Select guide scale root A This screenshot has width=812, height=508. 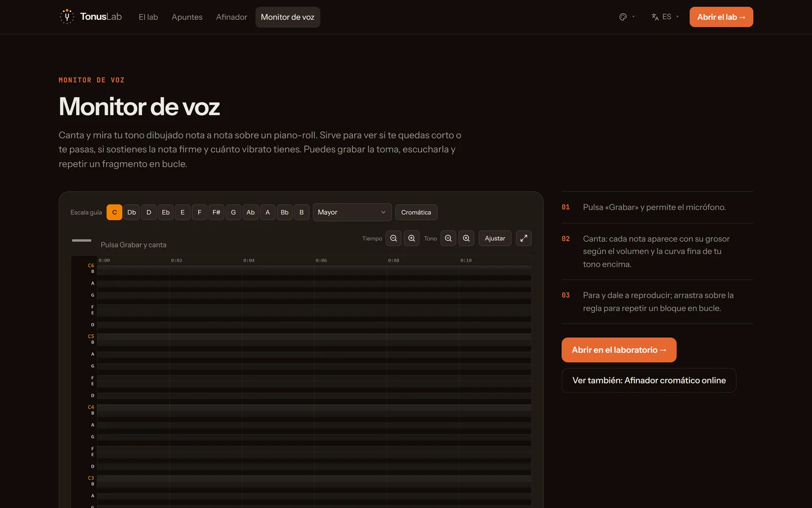(267, 212)
